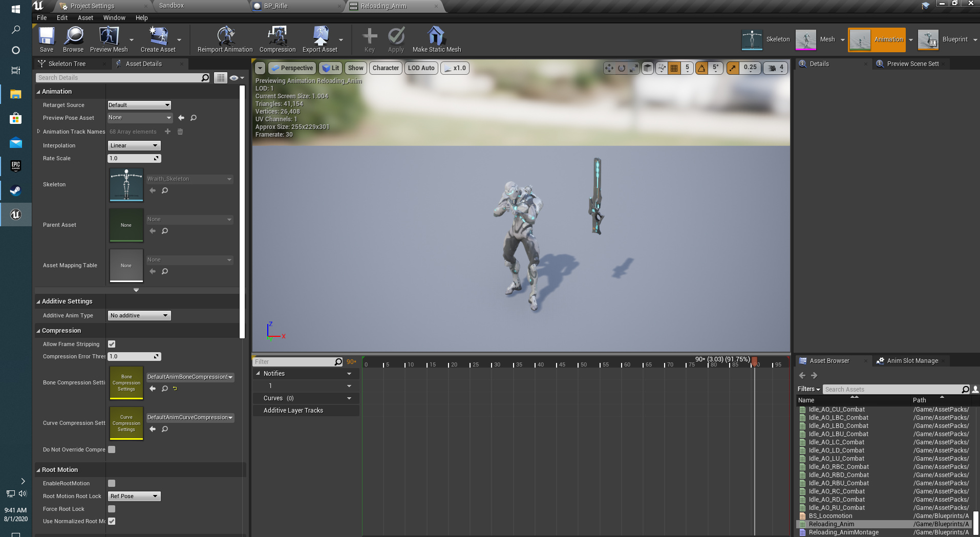Open the Asset menu
Image resolution: width=980 pixels, height=537 pixels.
[x=85, y=17]
